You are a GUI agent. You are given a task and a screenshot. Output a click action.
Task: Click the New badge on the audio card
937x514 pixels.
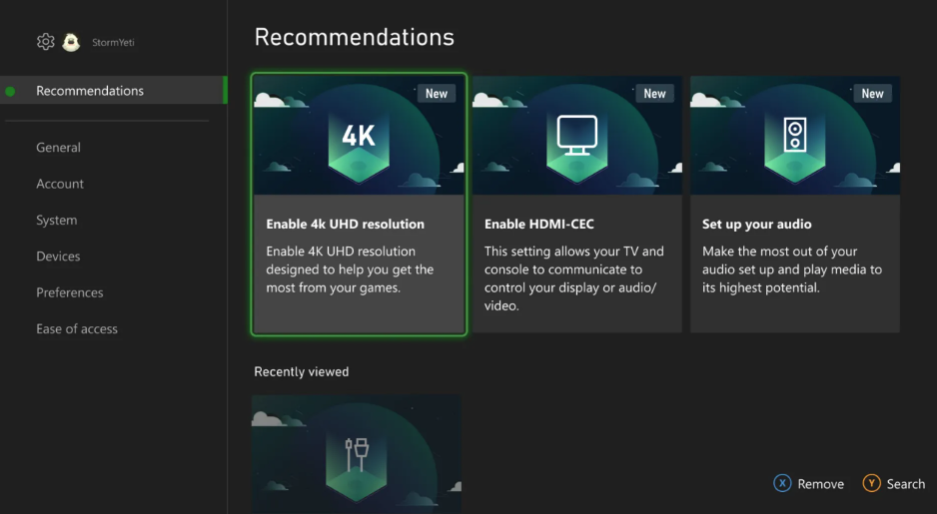pyautogui.click(x=872, y=93)
